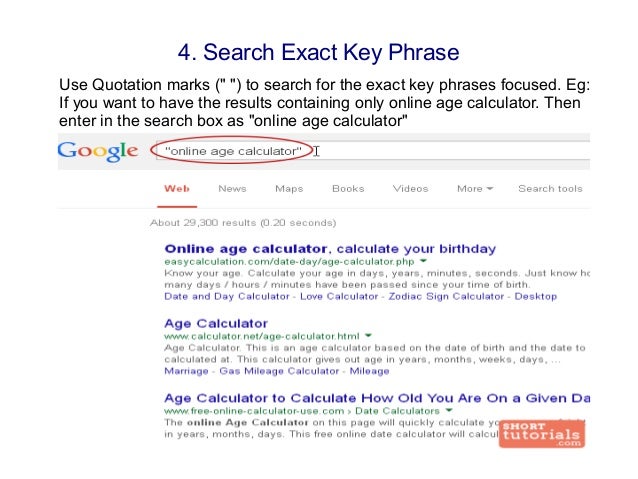The width and height of the screenshot is (638, 479).
Task: Expand the free-online-calculator-use.com dropdown arrow
Action: (x=449, y=410)
